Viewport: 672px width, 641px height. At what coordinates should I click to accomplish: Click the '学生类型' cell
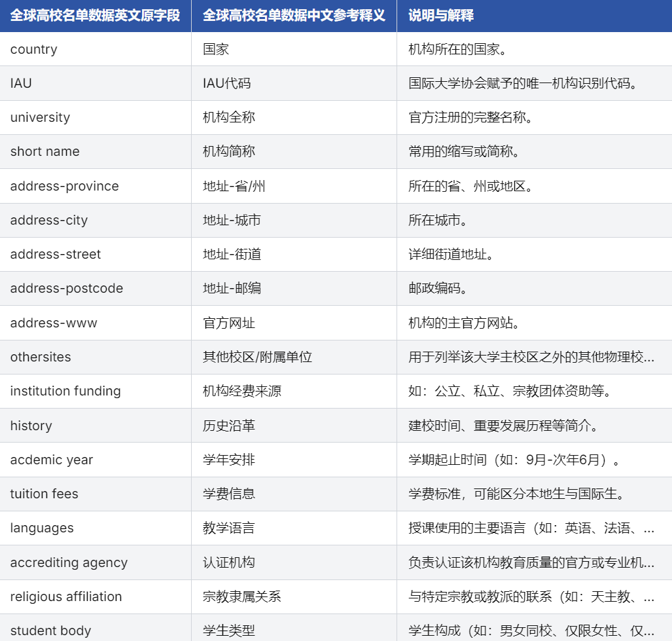[294, 629]
